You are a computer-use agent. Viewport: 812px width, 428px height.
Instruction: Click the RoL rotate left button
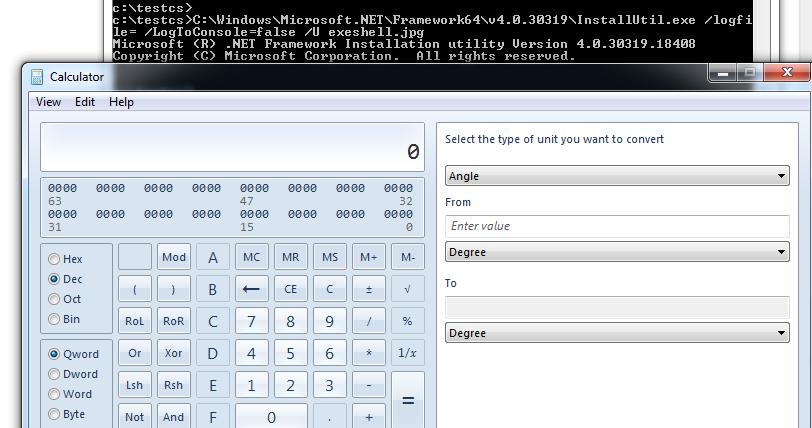[x=135, y=321]
